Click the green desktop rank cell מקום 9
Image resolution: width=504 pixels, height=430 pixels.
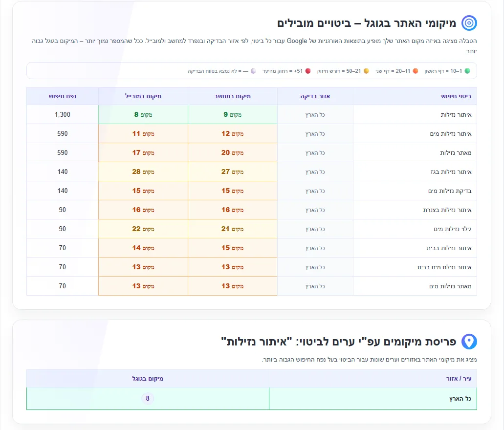[x=232, y=114]
